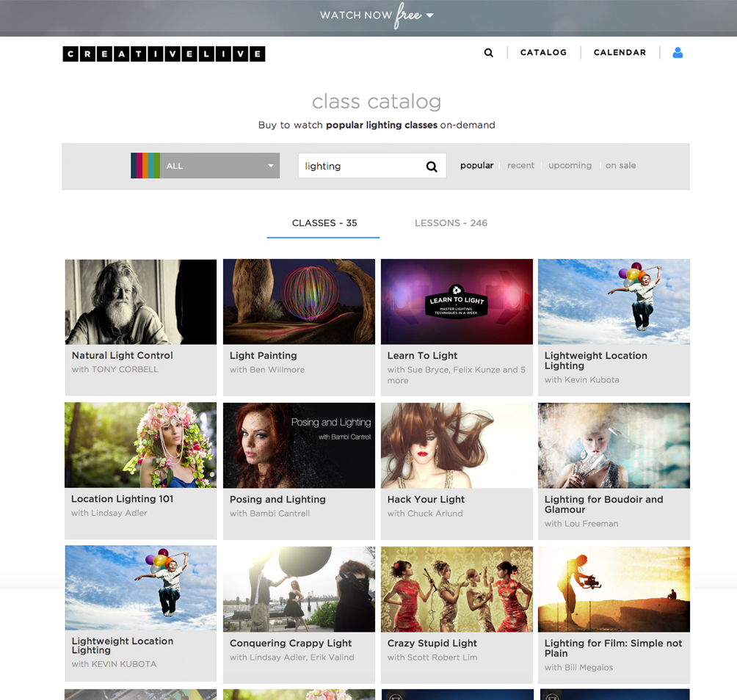Click 'with Kevin Kubota' instructor text
This screenshot has height=700, width=737.
582,379
